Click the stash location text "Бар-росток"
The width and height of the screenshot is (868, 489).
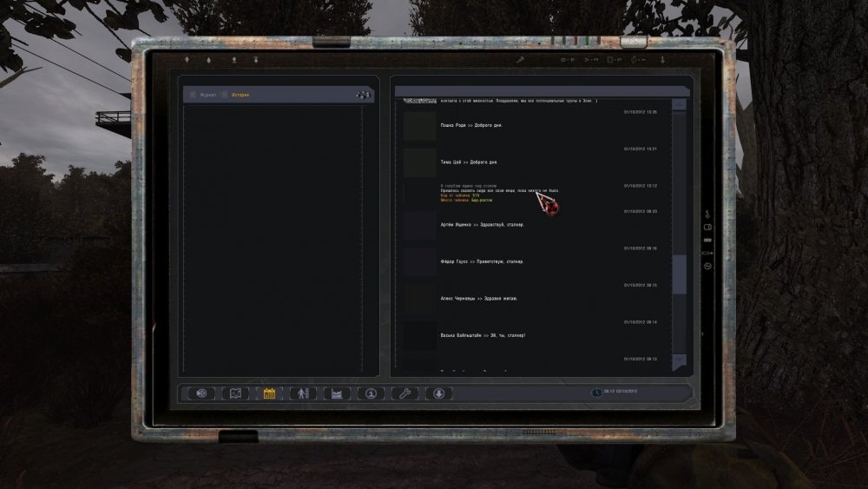(x=482, y=200)
